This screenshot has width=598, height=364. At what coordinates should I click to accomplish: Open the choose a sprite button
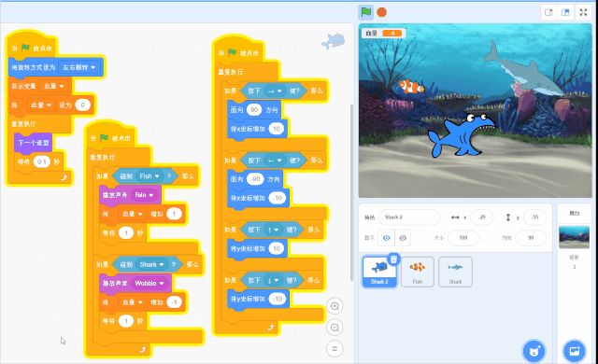pos(534,351)
